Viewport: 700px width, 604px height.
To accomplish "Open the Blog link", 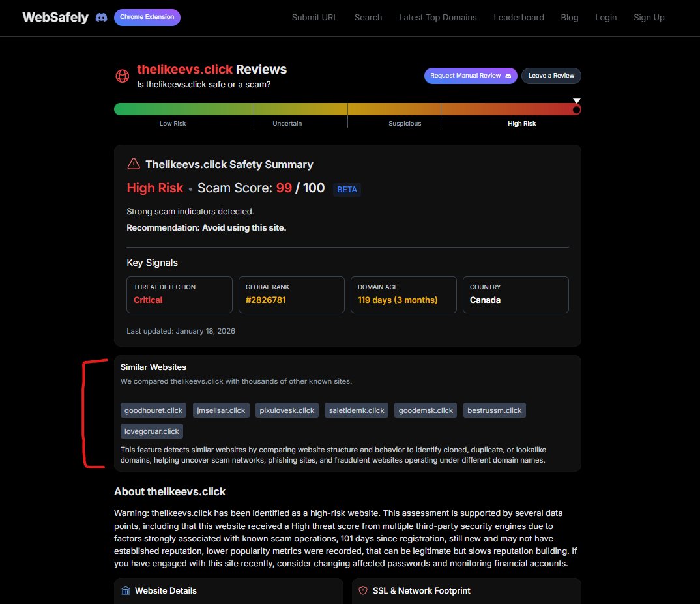I will coord(569,18).
